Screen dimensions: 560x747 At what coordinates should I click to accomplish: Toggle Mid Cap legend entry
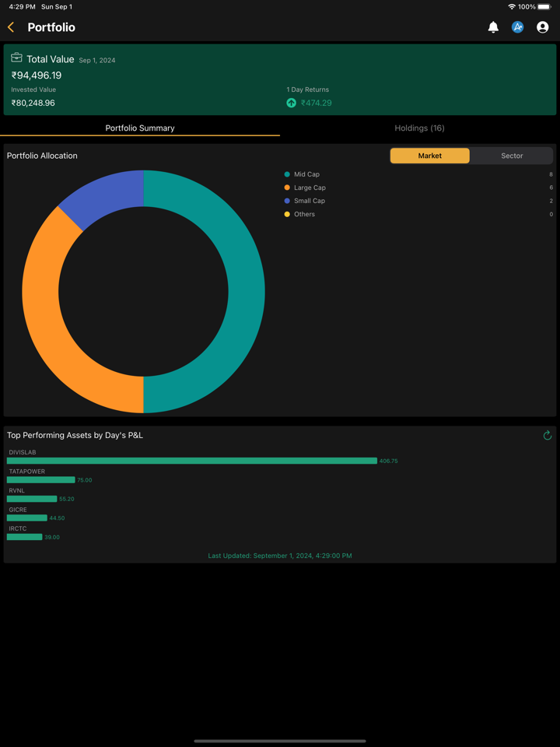pyautogui.click(x=306, y=174)
